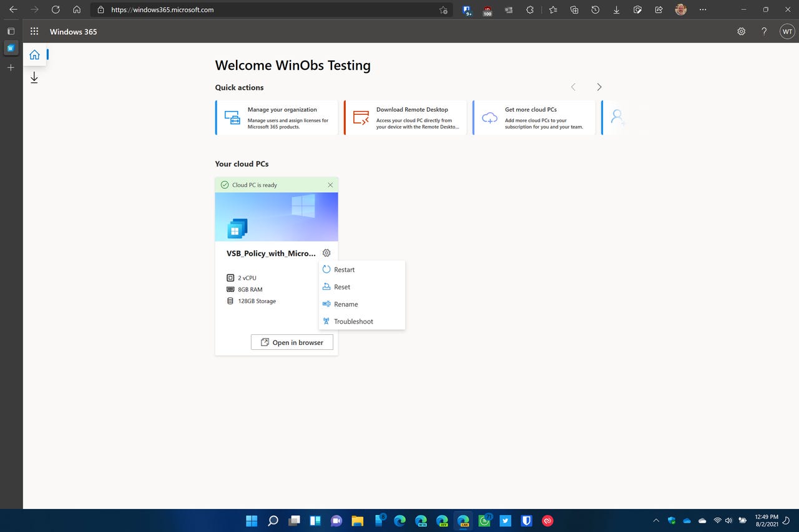
Task: Open the Download Remote Desktop quick action
Action: click(x=404, y=117)
